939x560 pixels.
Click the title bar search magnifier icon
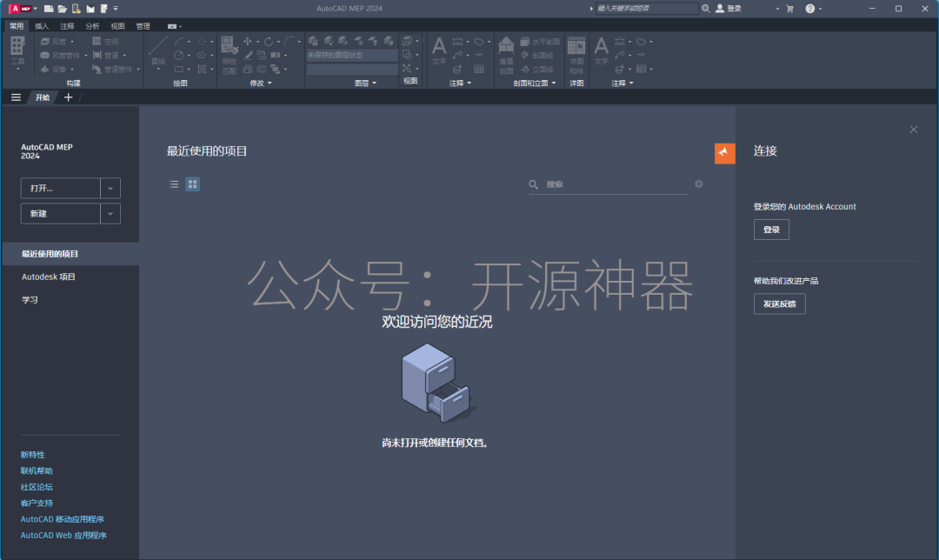point(706,9)
